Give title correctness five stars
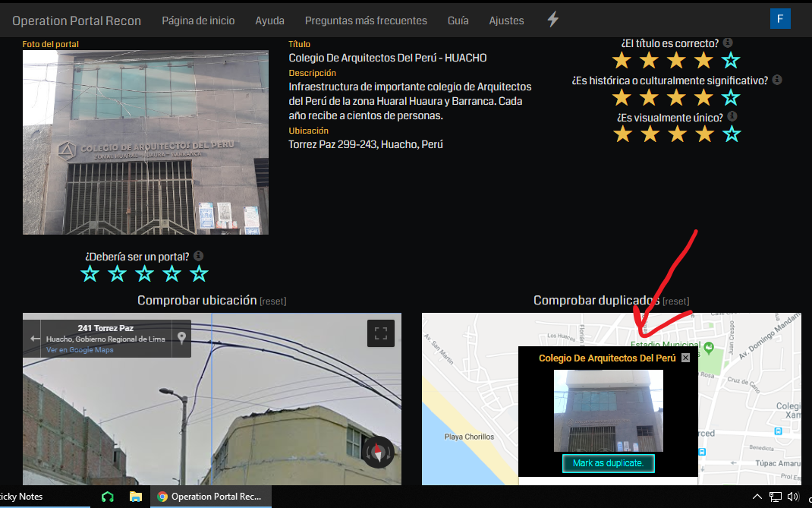 pos(732,61)
